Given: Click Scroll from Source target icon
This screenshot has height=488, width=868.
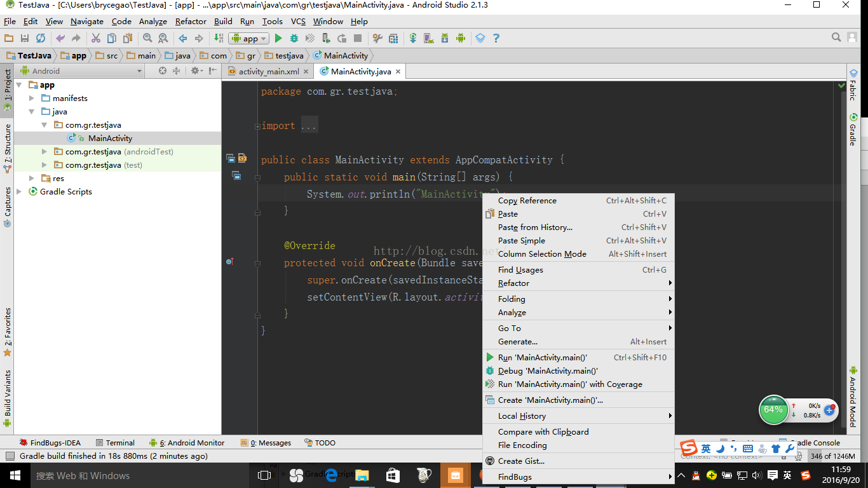Looking at the screenshot, I should tap(163, 71).
